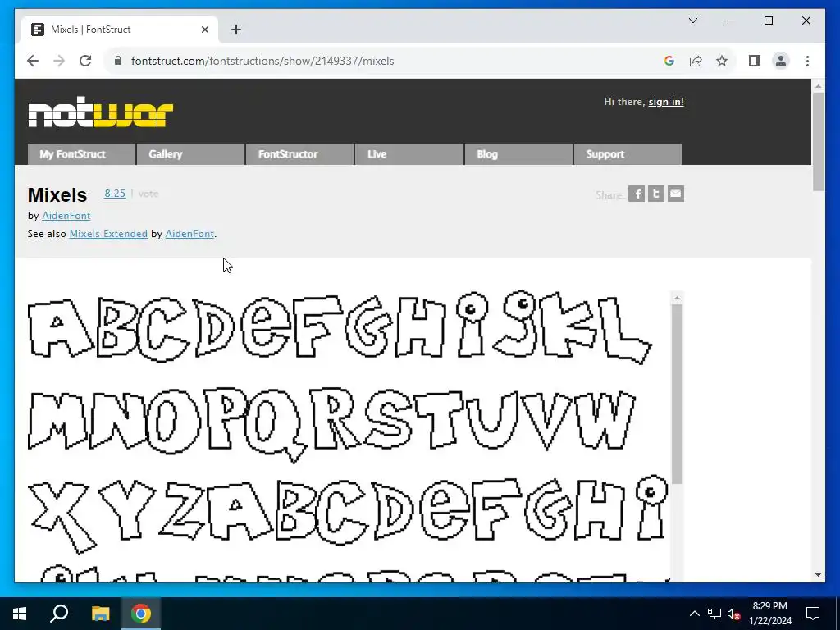Open the Chrome profile avatar
840x630 pixels.
click(781, 61)
